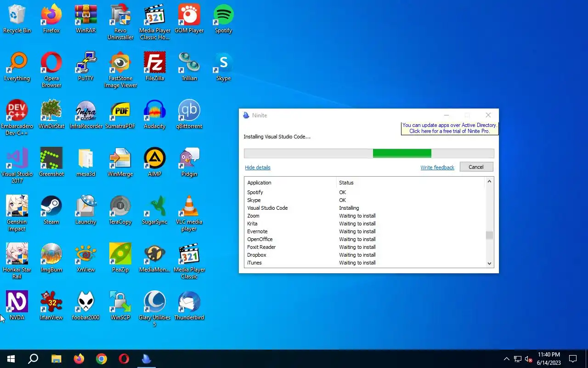
Task: Select the WinMerge desktop icon
Action: coord(120,163)
